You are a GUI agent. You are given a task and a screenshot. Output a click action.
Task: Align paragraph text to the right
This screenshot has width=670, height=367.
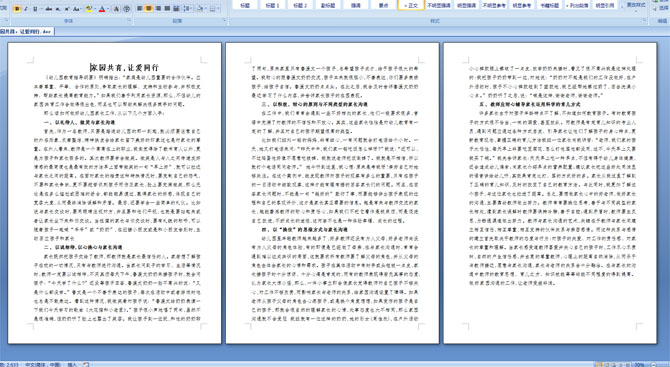(x=158, y=9)
